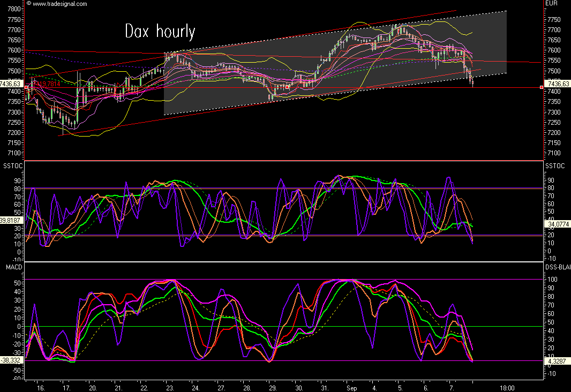Click the red 7419,7814 value label

(x=47, y=84)
